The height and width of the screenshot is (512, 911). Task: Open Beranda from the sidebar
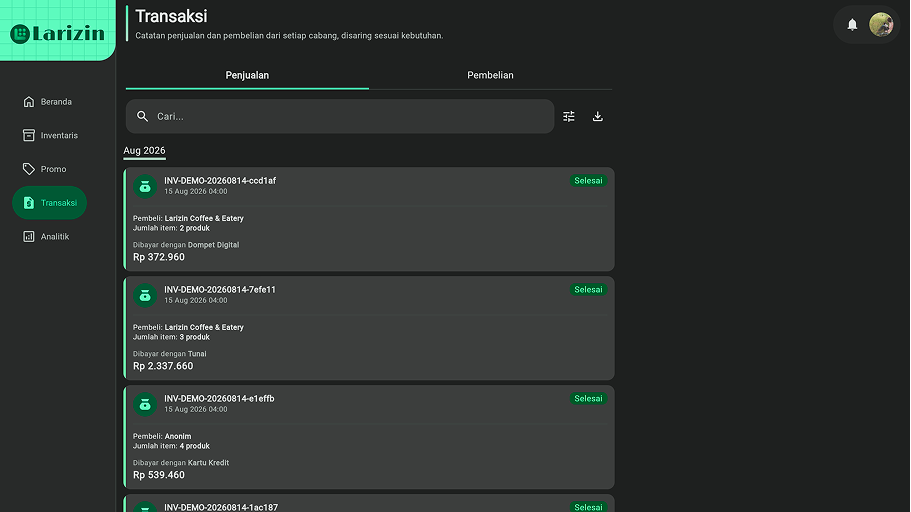point(49,102)
